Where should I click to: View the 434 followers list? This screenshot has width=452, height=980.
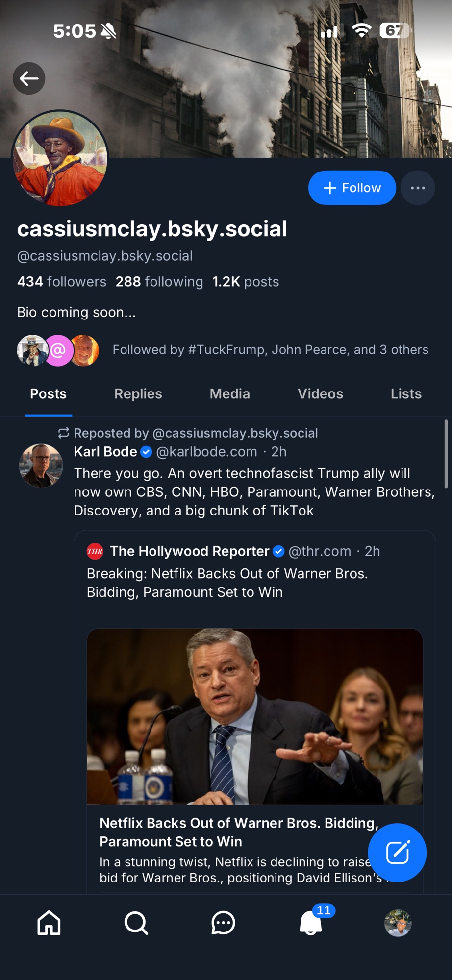click(62, 282)
